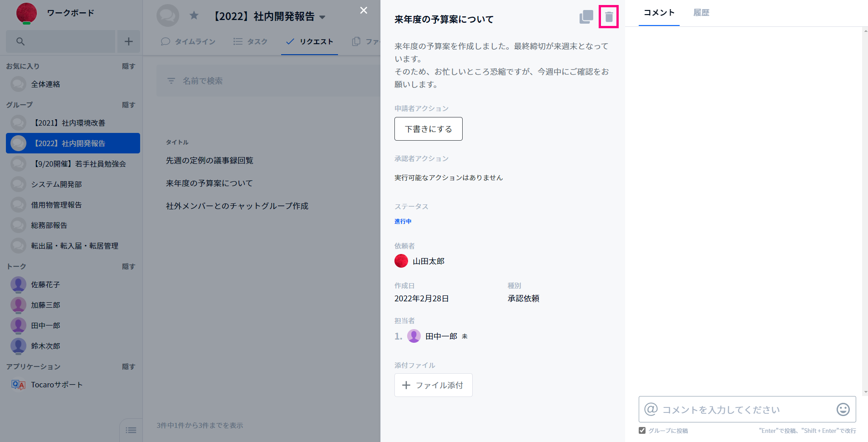Open the 履歴 tab
The height and width of the screenshot is (442, 868).
coord(701,13)
